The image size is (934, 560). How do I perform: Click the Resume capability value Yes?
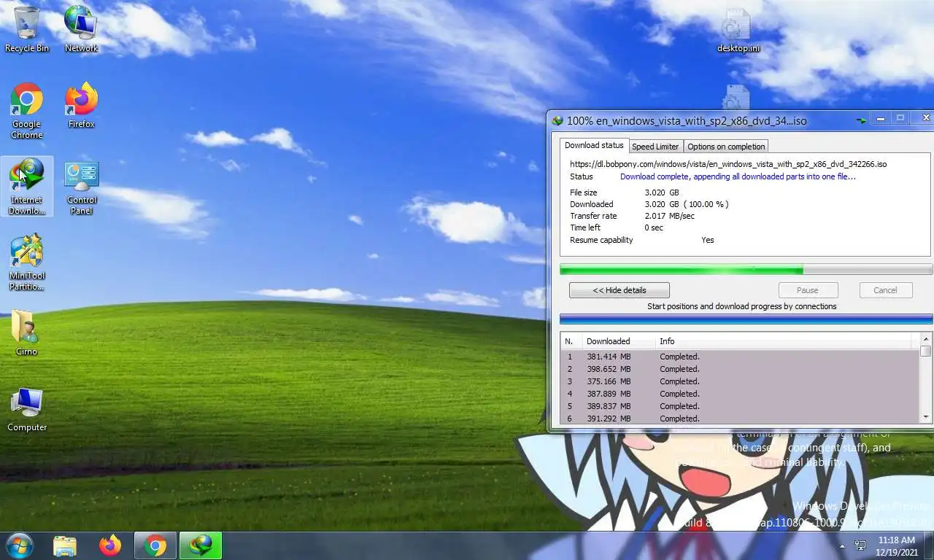tap(707, 240)
